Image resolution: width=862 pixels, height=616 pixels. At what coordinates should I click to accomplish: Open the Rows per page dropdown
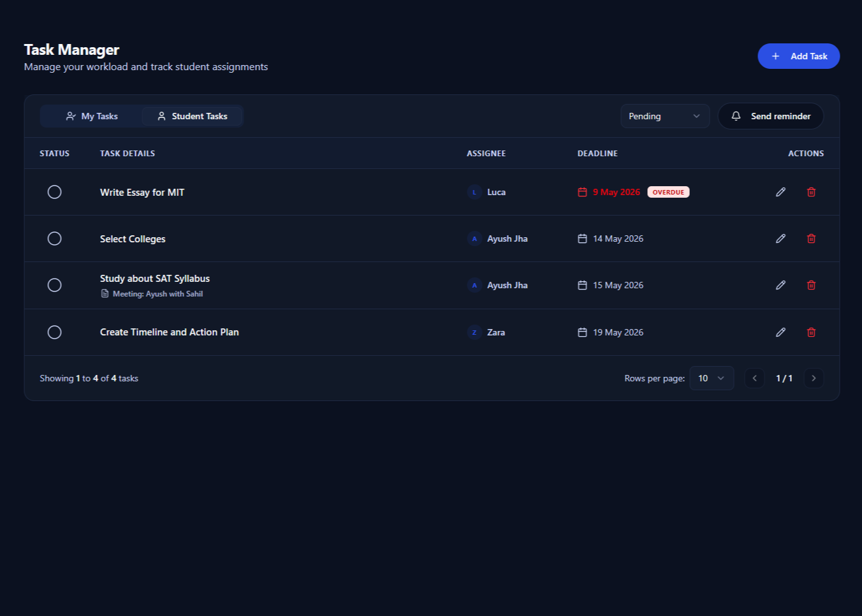pos(712,378)
